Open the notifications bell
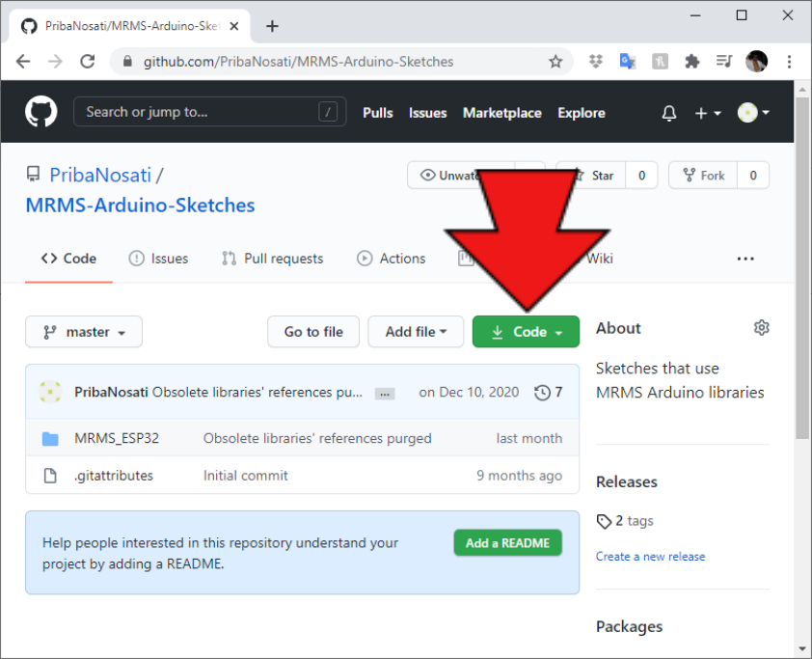812x659 pixels. click(x=669, y=113)
